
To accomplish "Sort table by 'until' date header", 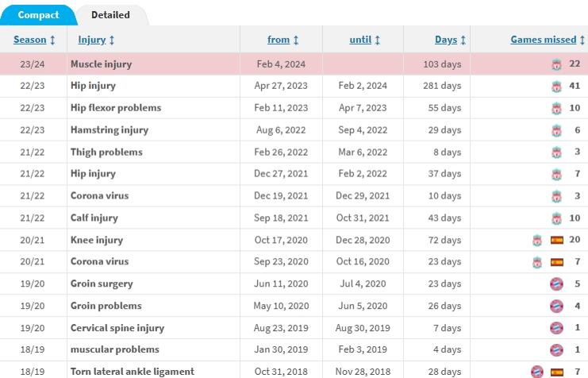I will 364,40.
